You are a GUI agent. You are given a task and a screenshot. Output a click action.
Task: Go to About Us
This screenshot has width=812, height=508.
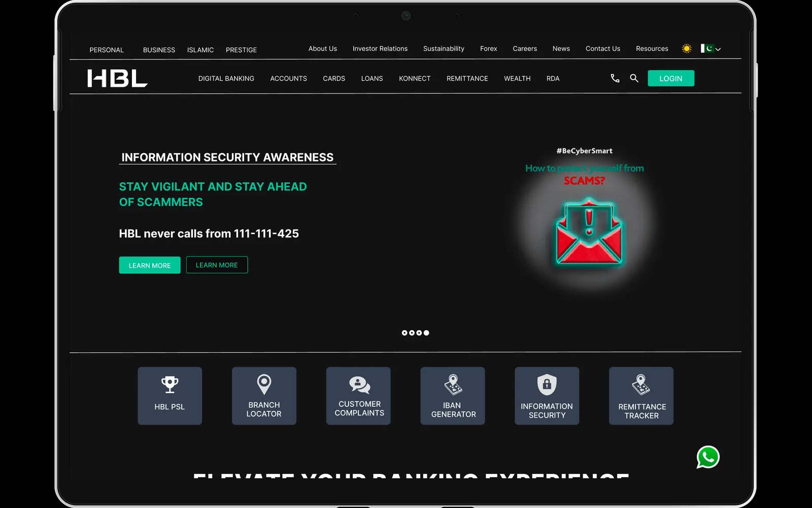323,49
